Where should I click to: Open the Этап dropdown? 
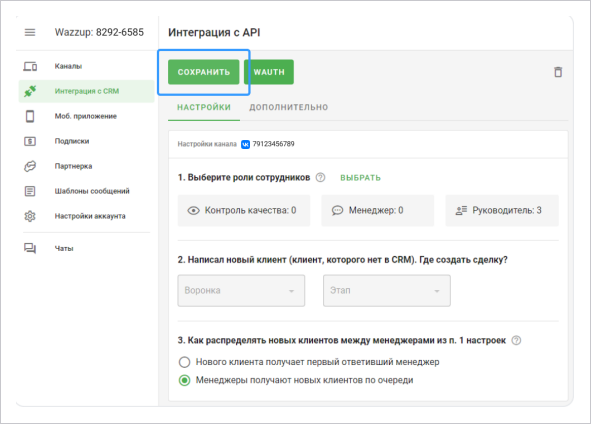point(387,291)
